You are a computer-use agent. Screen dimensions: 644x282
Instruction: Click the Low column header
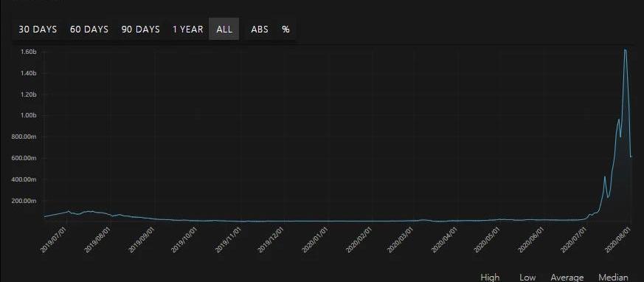tap(527, 278)
